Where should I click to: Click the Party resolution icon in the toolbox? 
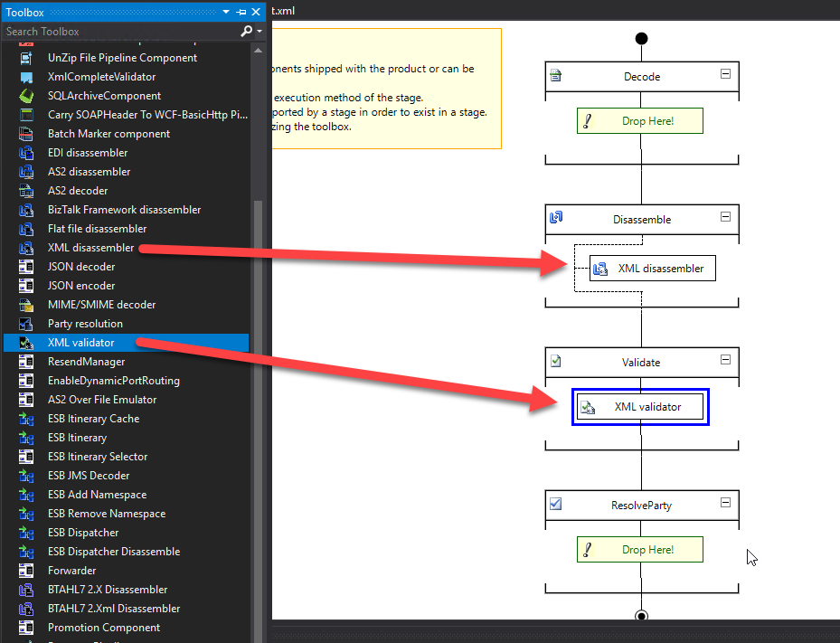coord(27,324)
